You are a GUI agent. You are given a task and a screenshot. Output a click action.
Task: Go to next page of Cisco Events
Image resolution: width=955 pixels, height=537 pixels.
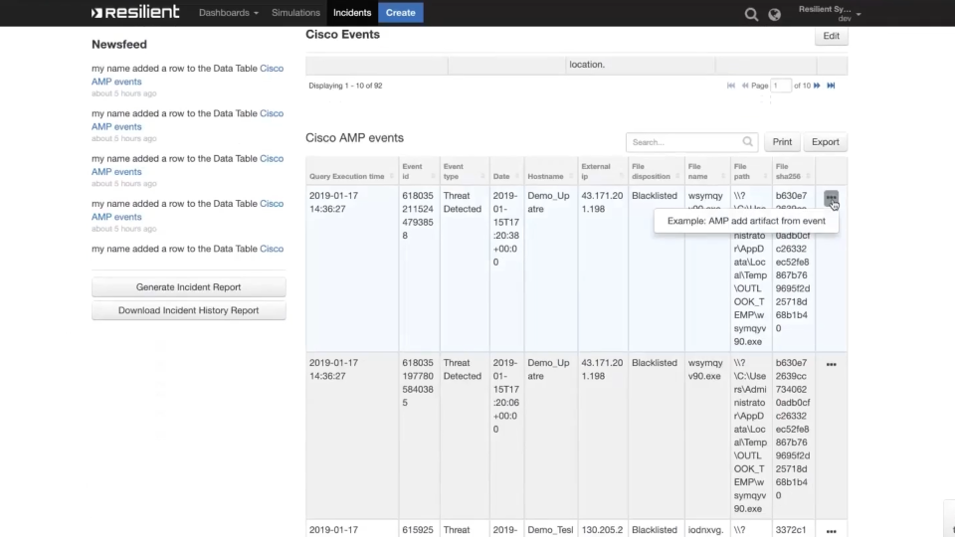pyautogui.click(x=817, y=86)
